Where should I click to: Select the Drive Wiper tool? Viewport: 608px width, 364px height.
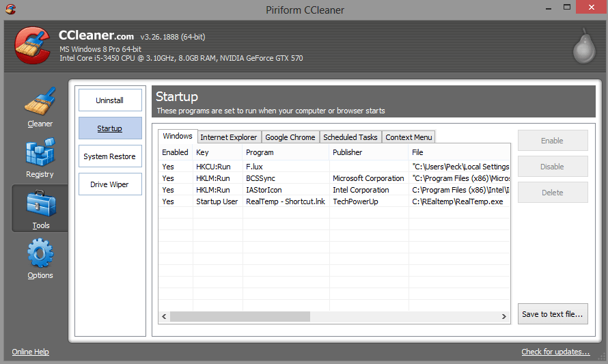pyautogui.click(x=110, y=184)
